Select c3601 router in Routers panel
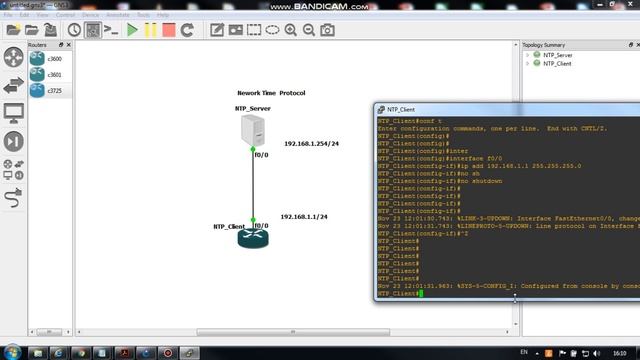The height and width of the screenshot is (360, 640). pos(50,75)
